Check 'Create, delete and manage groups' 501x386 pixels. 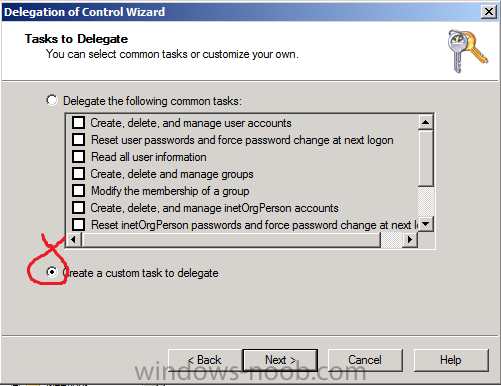pos(79,173)
